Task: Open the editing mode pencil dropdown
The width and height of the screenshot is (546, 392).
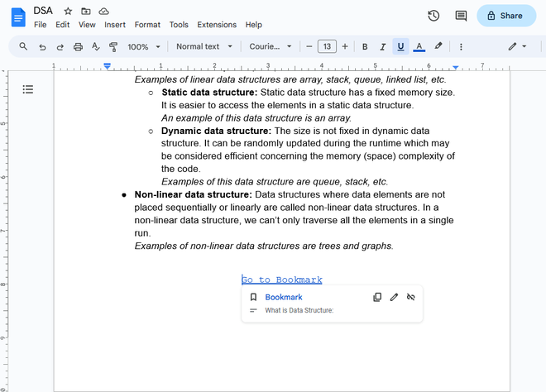Action: (517, 46)
